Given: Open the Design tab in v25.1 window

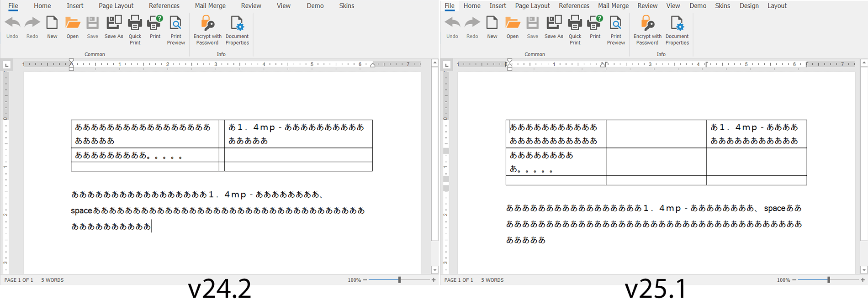Looking at the screenshot, I should click(749, 6).
